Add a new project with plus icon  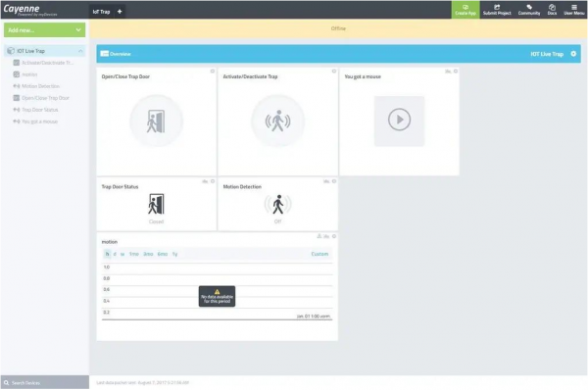click(x=120, y=12)
